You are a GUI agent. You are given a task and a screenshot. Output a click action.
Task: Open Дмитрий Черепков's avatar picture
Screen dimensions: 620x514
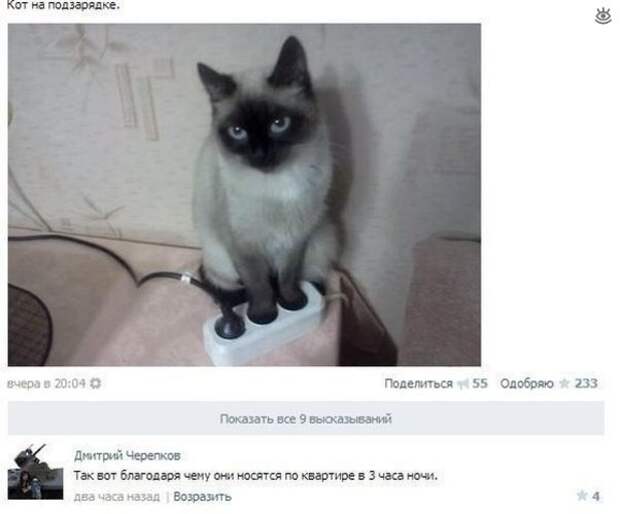[36, 472]
